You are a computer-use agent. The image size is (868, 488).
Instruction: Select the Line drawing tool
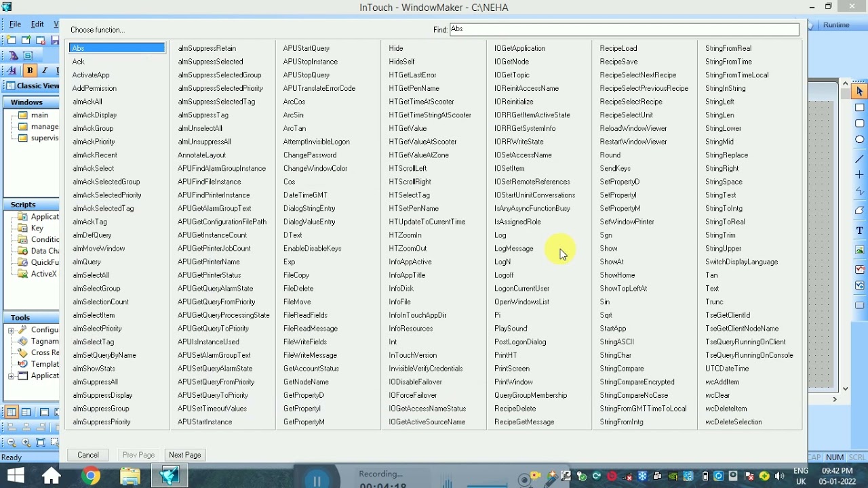pyautogui.click(x=859, y=159)
